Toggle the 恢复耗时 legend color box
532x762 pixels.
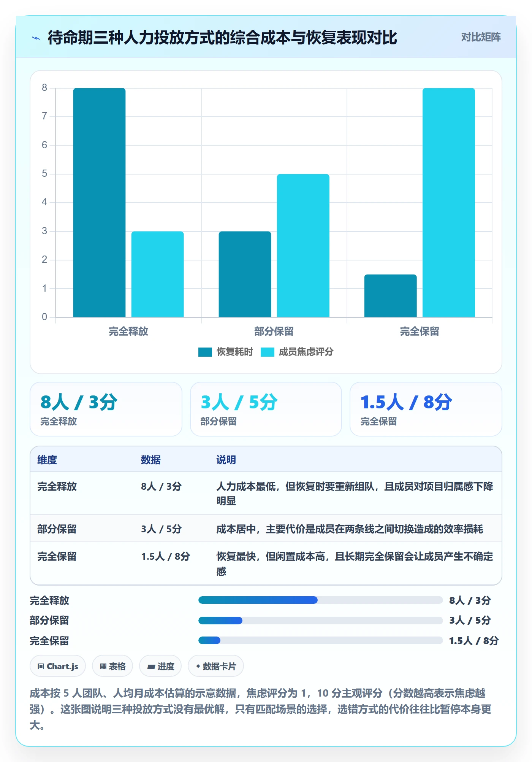(x=205, y=352)
